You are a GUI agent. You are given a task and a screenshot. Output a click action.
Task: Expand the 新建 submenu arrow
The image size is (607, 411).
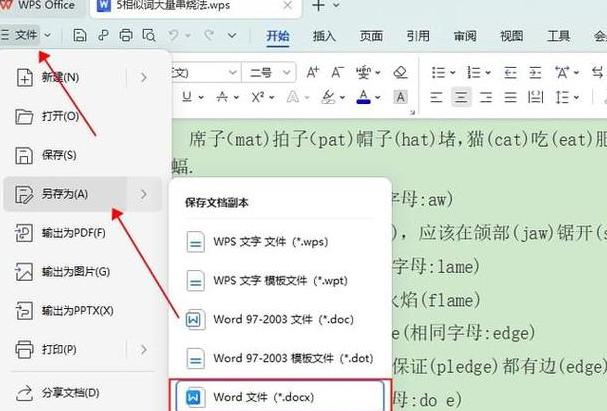click(x=144, y=77)
